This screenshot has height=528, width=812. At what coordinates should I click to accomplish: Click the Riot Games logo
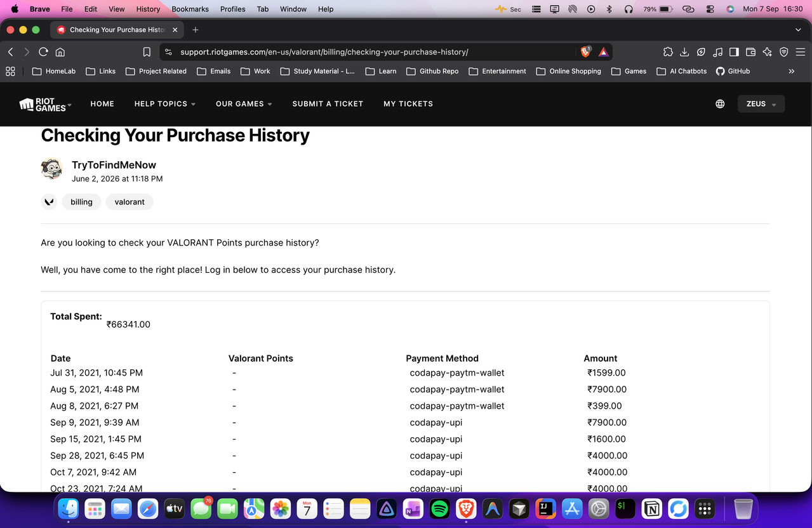(x=43, y=104)
